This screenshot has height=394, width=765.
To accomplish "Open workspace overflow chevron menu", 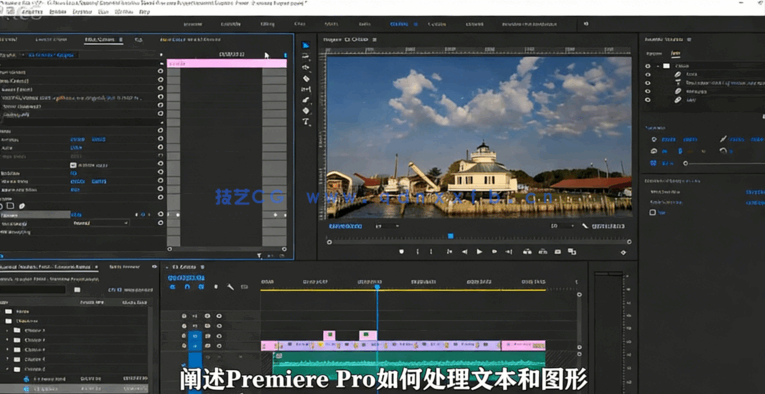I will pyautogui.click(x=586, y=24).
